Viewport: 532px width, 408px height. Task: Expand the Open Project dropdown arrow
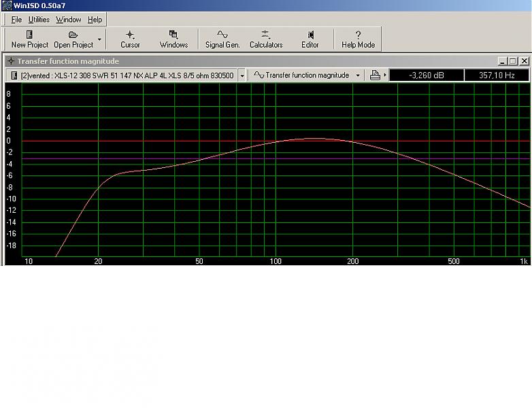100,39
